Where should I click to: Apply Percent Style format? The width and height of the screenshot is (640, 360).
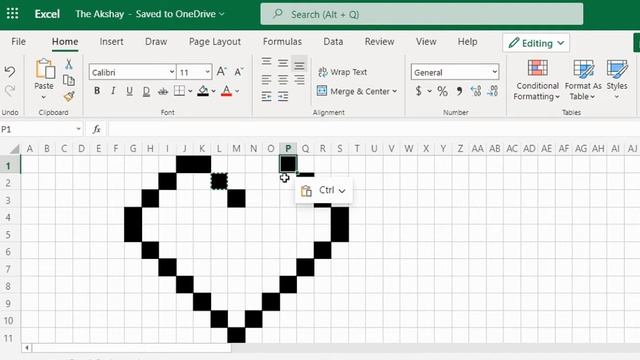[442, 91]
